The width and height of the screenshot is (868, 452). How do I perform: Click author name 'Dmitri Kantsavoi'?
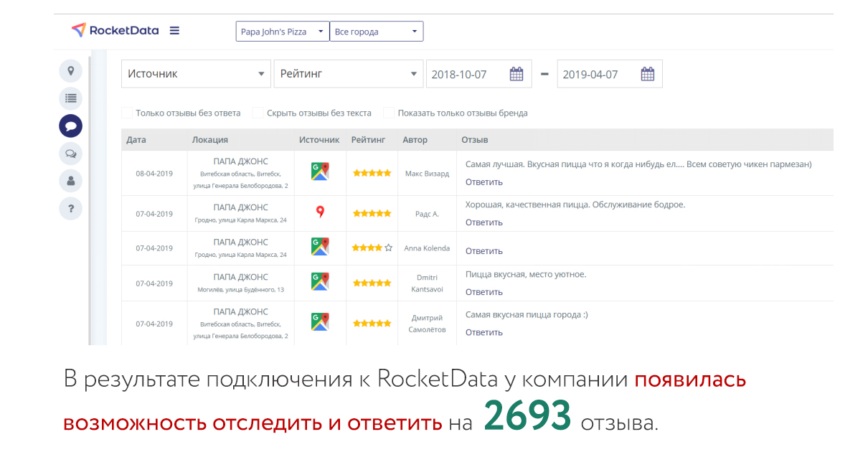[427, 283]
